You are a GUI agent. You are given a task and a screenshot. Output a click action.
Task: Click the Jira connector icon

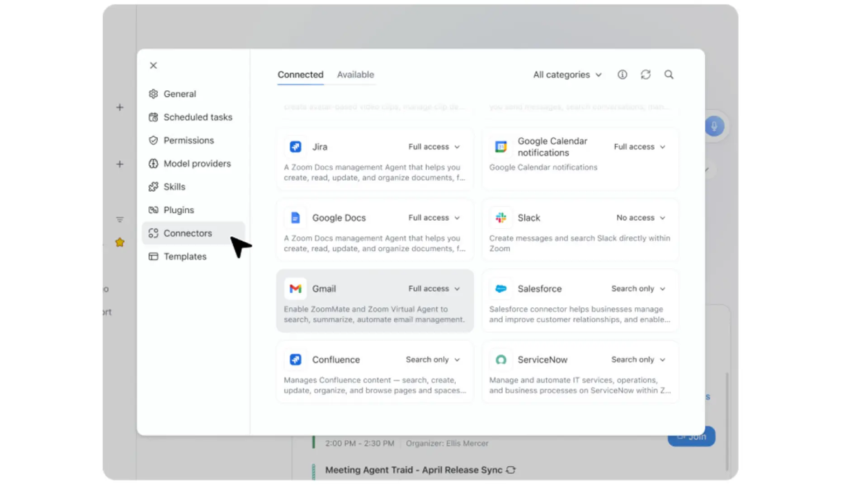pyautogui.click(x=296, y=147)
